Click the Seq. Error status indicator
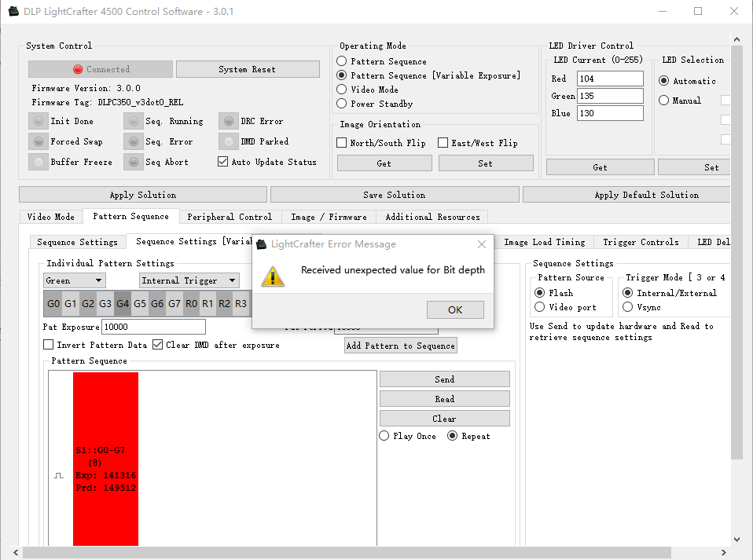 [134, 141]
